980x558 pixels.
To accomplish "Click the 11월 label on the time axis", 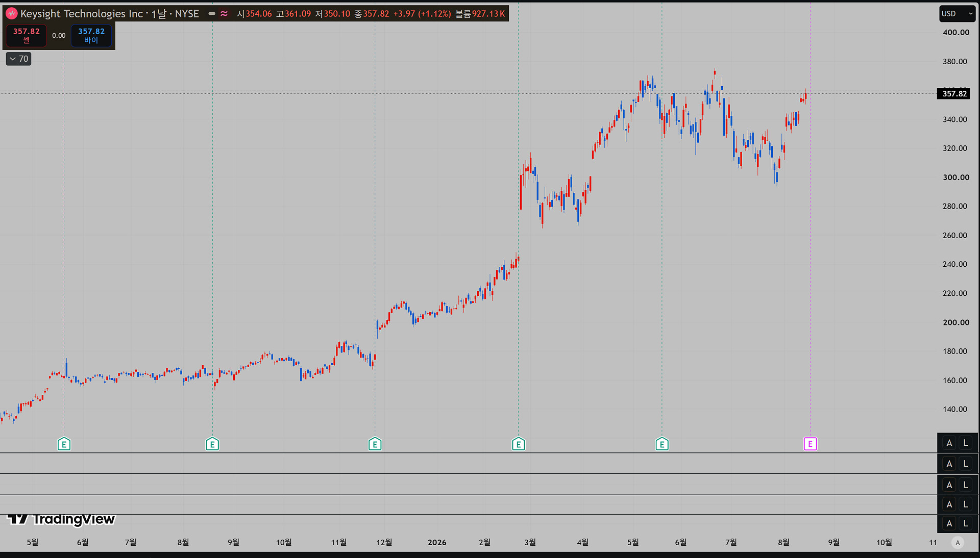I will [339, 543].
